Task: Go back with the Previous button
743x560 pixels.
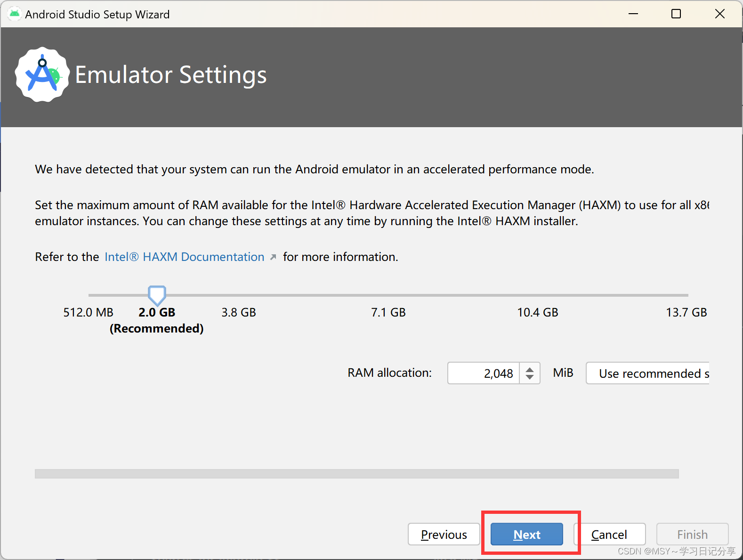Action: point(444,534)
